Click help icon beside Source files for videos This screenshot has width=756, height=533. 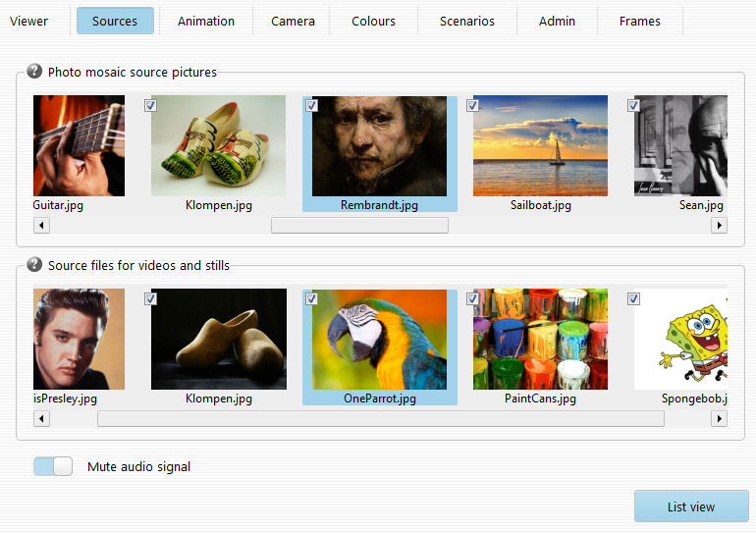[35, 265]
